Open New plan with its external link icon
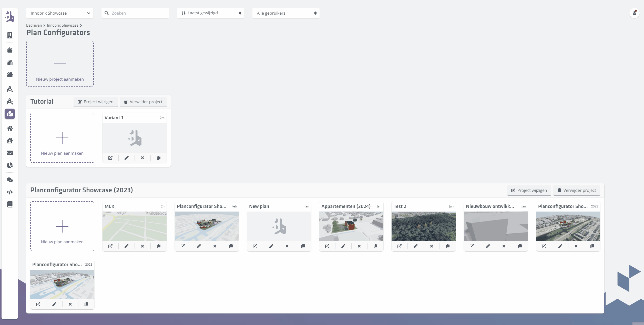Image resolution: width=644 pixels, height=325 pixels. pos(255,246)
